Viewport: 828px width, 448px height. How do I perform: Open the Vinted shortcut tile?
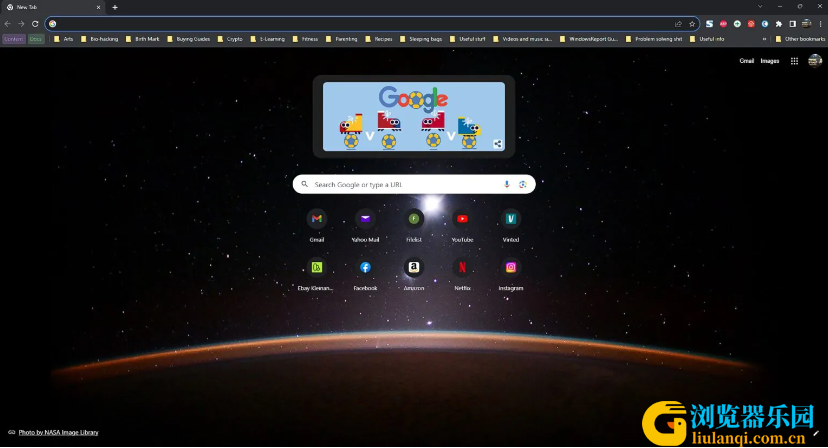511,225
